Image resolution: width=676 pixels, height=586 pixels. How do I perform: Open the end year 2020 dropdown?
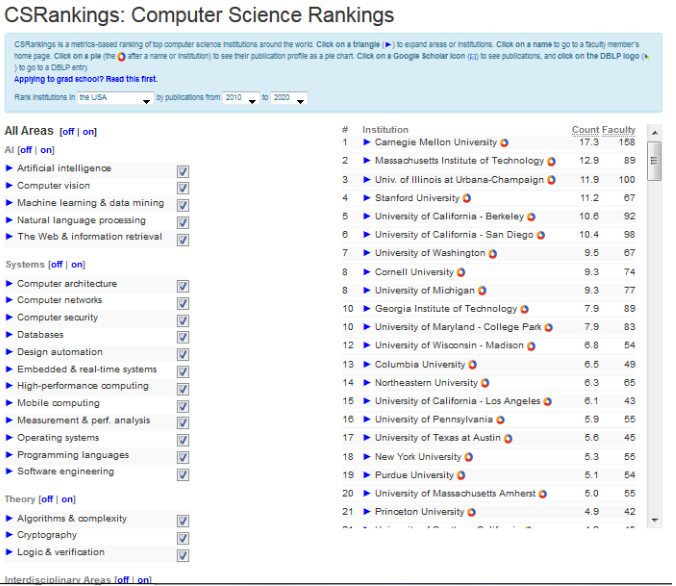click(x=289, y=98)
